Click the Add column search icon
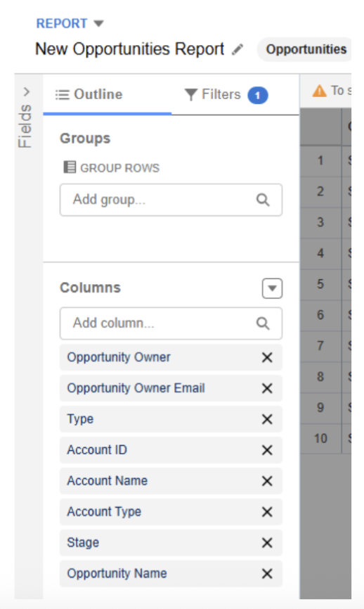Image resolution: width=364 pixels, height=609 pixels. (263, 323)
